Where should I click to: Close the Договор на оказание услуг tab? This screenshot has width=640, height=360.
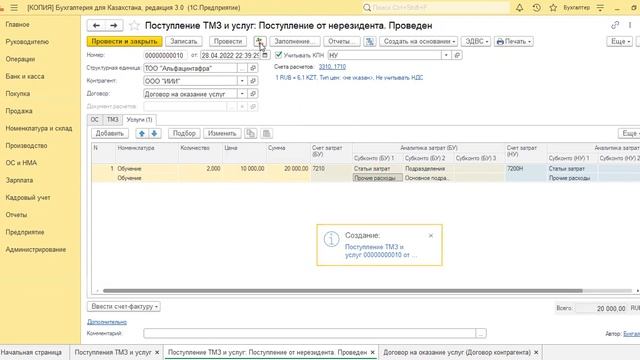pos(536,352)
